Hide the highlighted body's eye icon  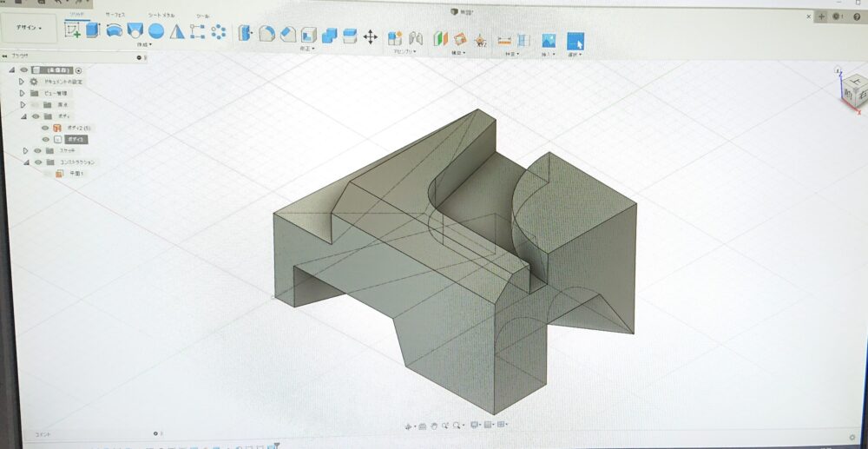pyautogui.click(x=45, y=140)
